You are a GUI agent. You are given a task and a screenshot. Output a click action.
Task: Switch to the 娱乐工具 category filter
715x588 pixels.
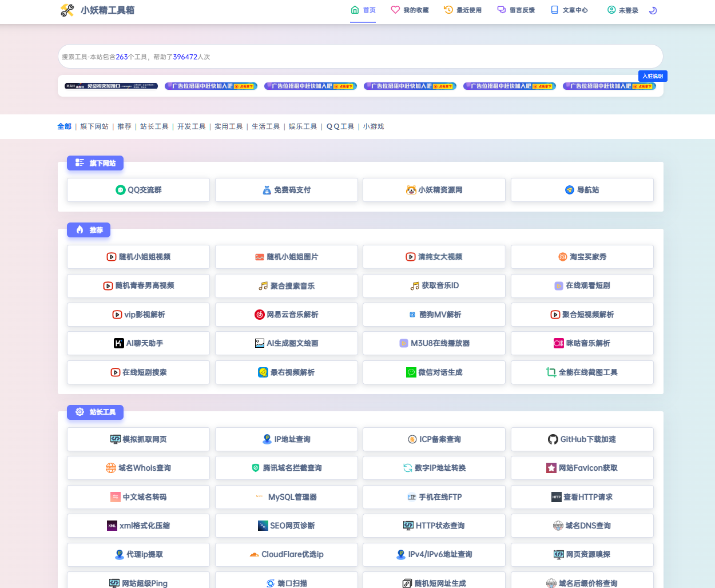point(303,126)
